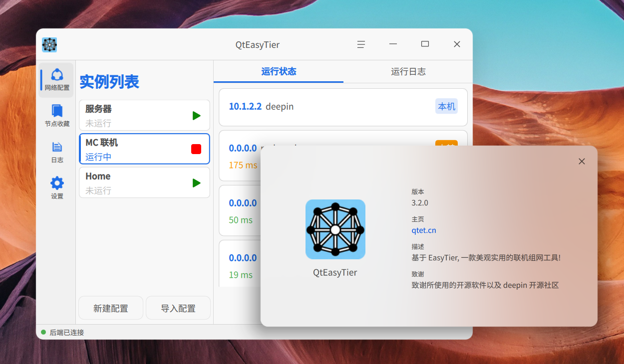Open the 网络配置 network configuration page

[57, 80]
